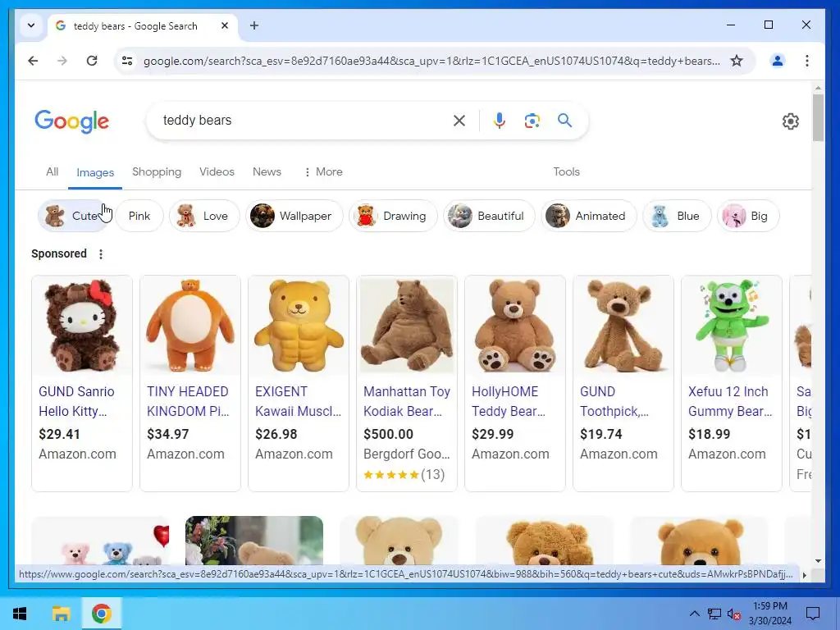840x630 pixels.
Task: Filter images by the Cute chip
Action: click(73, 216)
